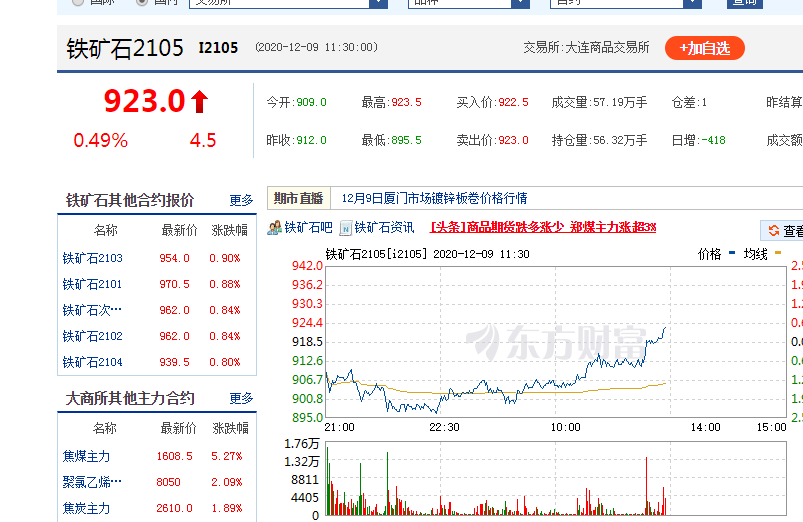Add contract with +加自选 button
The height and width of the screenshot is (522, 803).
pos(705,48)
